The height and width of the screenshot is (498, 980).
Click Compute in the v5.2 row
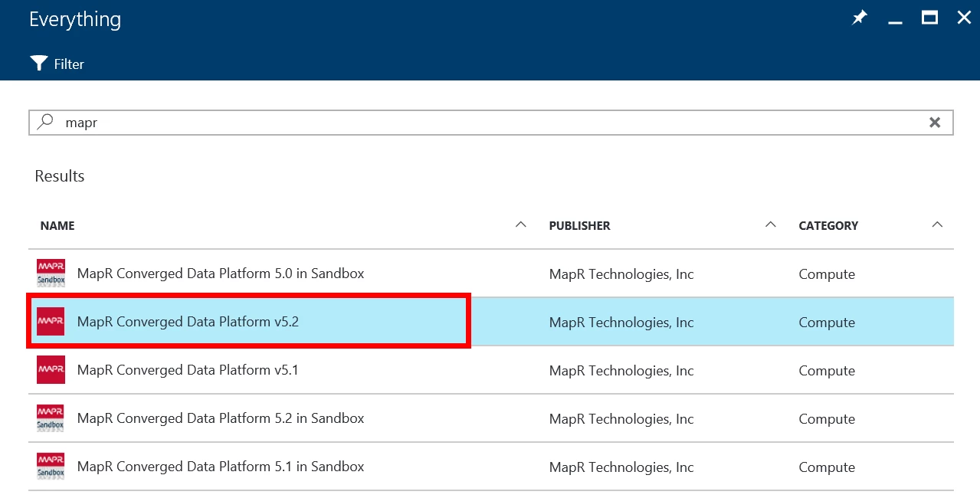pyautogui.click(x=827, y=323)
